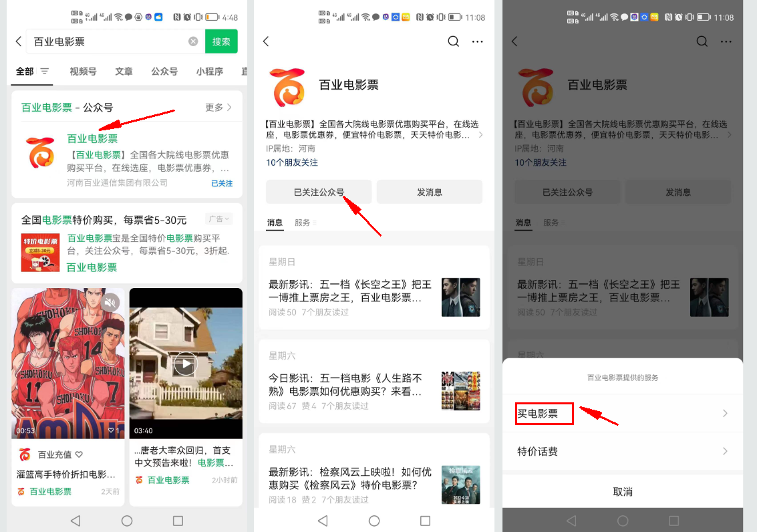
Task: Select 消息 tab on middle page
Action: pyautogui.click(x=275, y=223)
